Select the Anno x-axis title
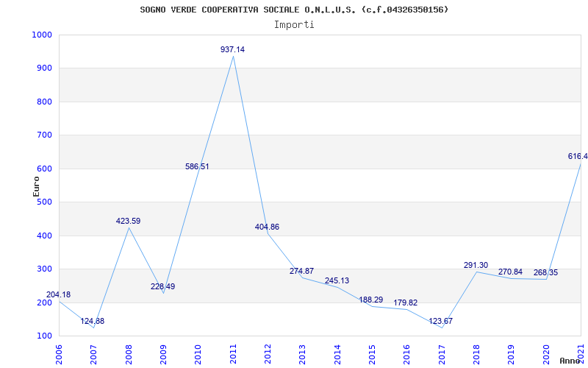The width and height of the screenshot is (588, 368). pos(571,361)
